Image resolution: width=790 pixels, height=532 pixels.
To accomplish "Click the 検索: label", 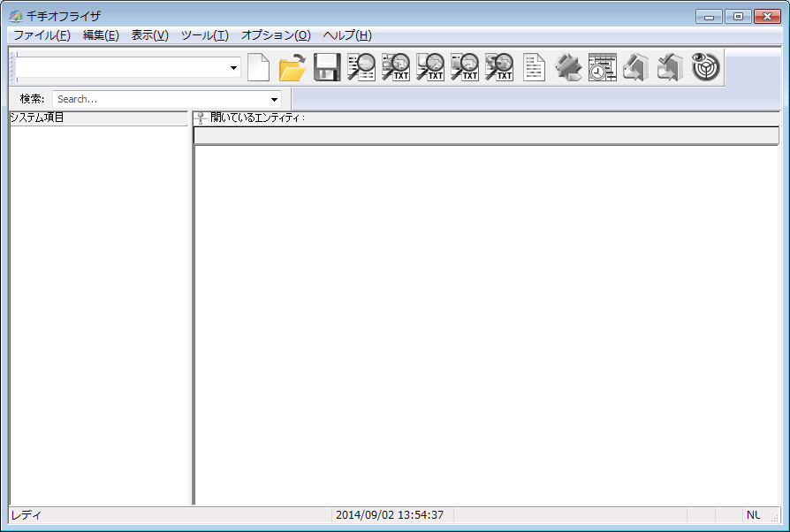I will pos(32,99).
